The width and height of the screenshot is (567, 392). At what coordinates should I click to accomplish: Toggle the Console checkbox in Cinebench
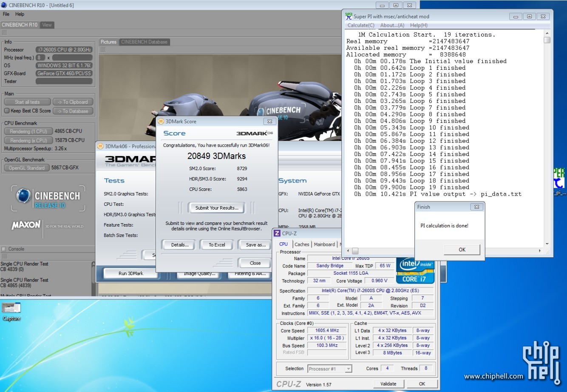click(4, 249)
